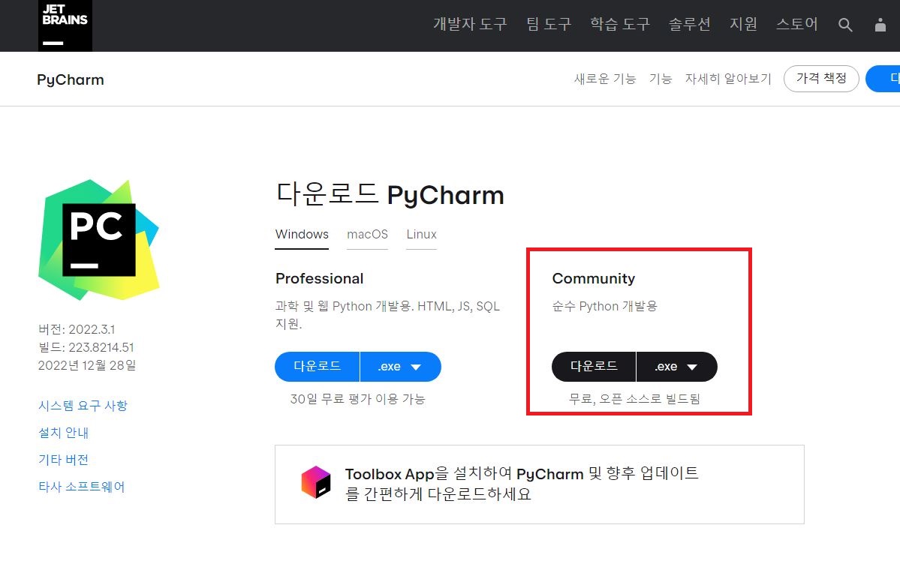Viewport: 900px width, 588px height.
Task: Download the Professional edition
Action: 318,367
